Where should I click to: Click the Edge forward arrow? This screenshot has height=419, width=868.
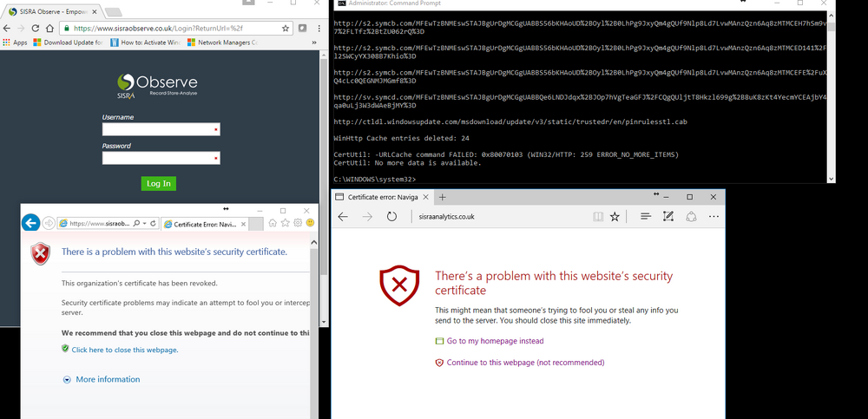click(367, 216)
